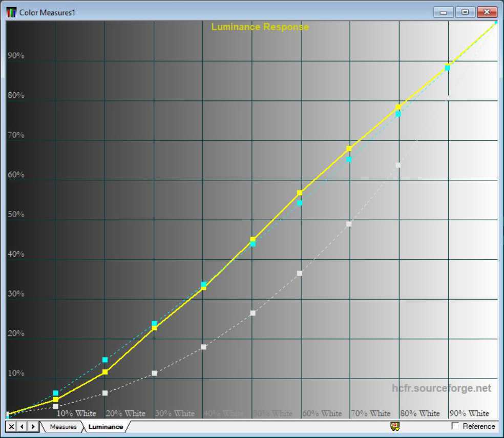This screenshot has height=438, width=504.
Task: Enable the Reference checkbox
Action: [455, 426]
